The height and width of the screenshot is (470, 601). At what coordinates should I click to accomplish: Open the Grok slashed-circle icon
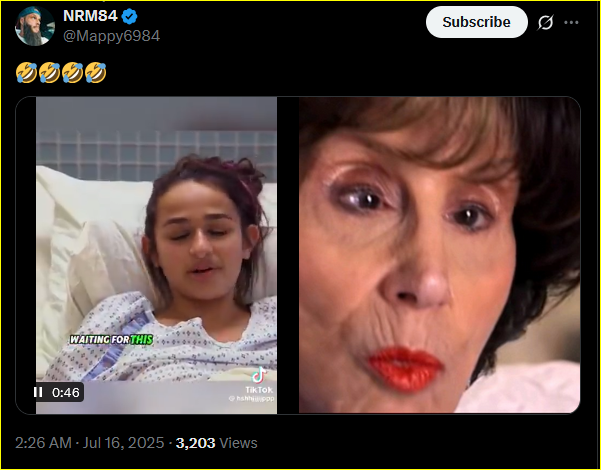[545, 23]
